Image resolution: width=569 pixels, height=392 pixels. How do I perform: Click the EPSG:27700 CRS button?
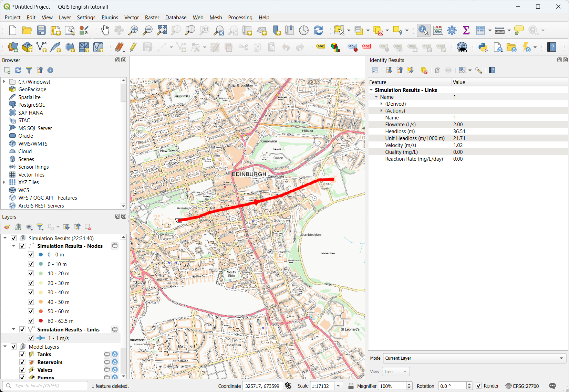(522, 386)
